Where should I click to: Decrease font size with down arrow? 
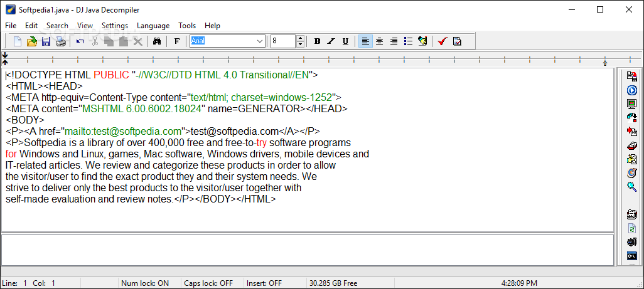301,45
